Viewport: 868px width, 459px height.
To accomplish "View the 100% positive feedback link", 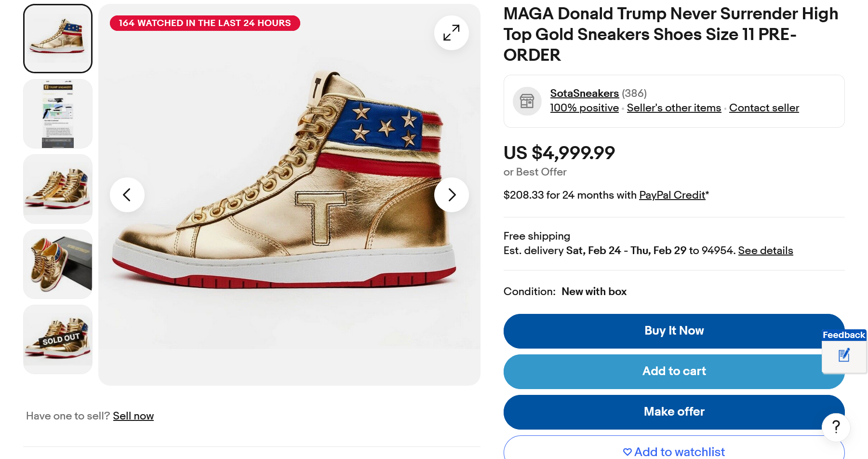I will [584, 108].
